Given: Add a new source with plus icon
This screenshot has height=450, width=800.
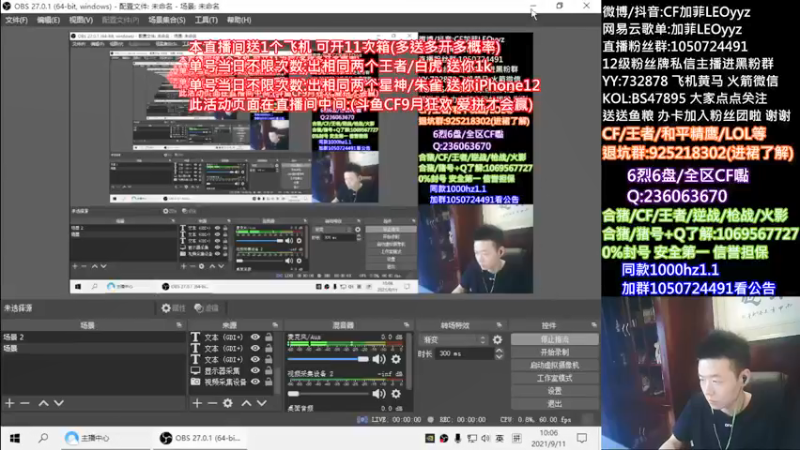Looking at the screenshot, I should pyautogui.click(x=197, y=403).
